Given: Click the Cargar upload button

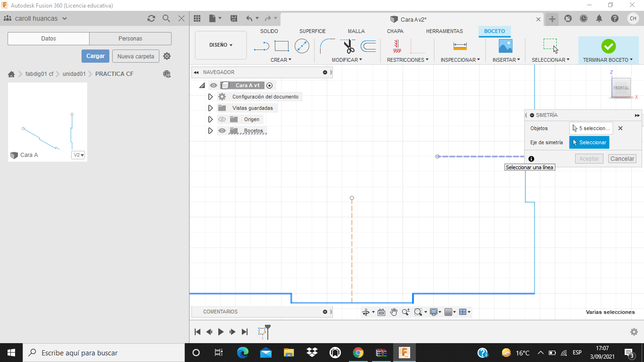Looking at the screenshot, I should (x=96, y=56).
